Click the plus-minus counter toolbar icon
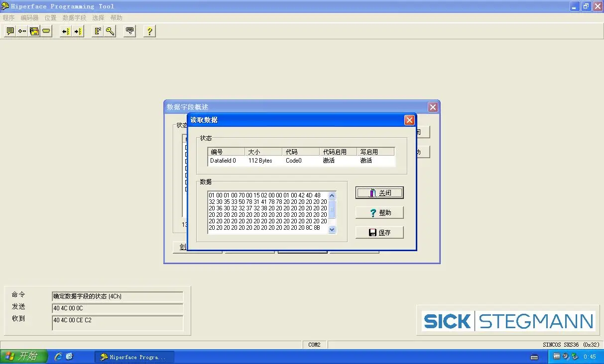604x364 pixels. coord(22,31)
